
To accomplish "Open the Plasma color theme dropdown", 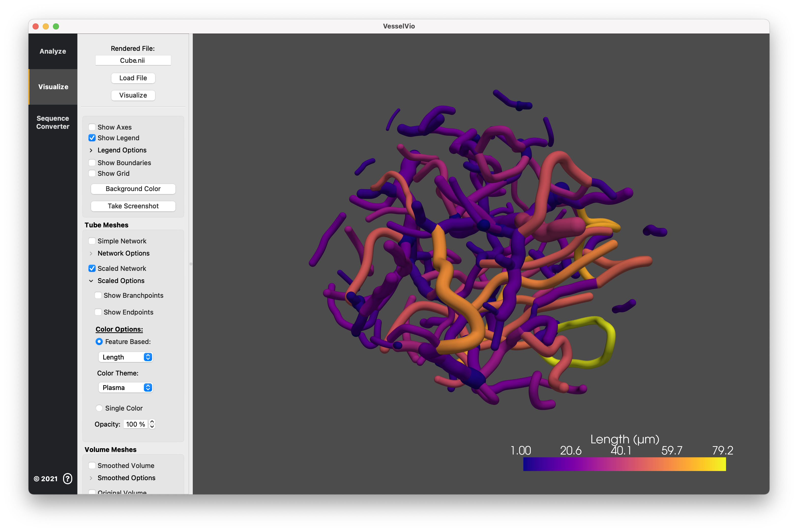I will (x=126, y=387).
